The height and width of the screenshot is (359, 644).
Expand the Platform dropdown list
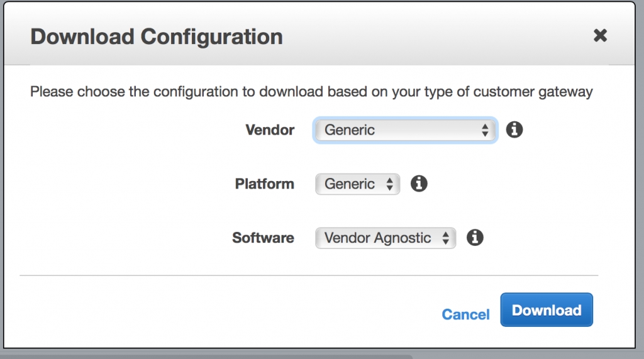357,184
